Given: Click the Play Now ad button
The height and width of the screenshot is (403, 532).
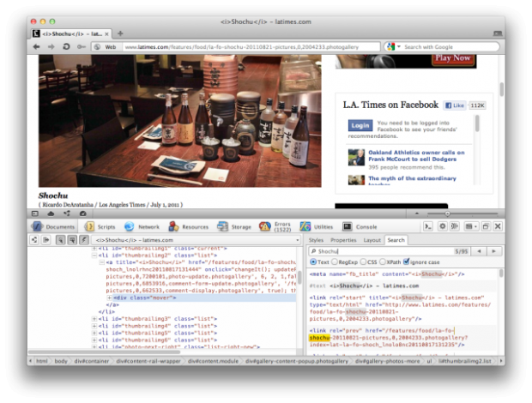Looking at the screenshot, I should [452, 58].
